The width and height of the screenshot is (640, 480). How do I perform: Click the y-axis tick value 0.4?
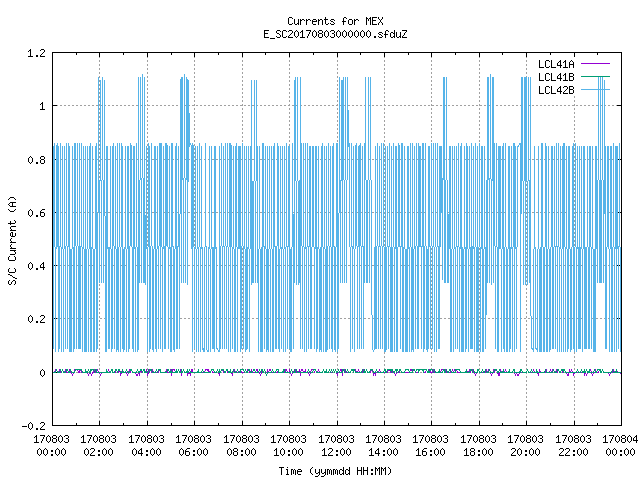point(36,266)
